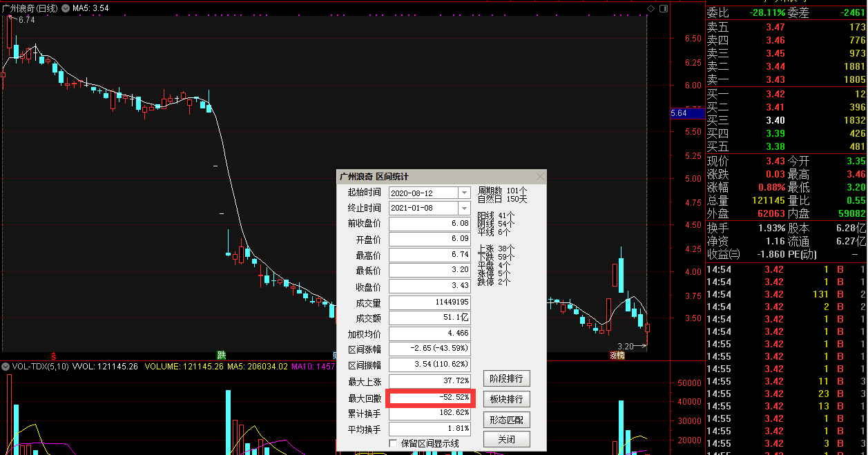Click the 最高价 field showing 6.74
The image size is (868, 455).
click(430, 255)
